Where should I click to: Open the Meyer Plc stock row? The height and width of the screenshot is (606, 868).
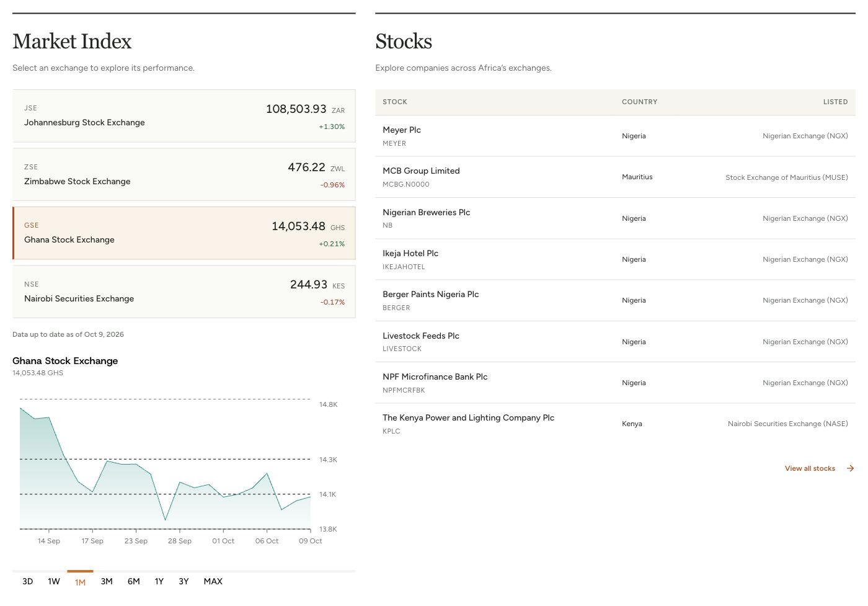point(615,136)
